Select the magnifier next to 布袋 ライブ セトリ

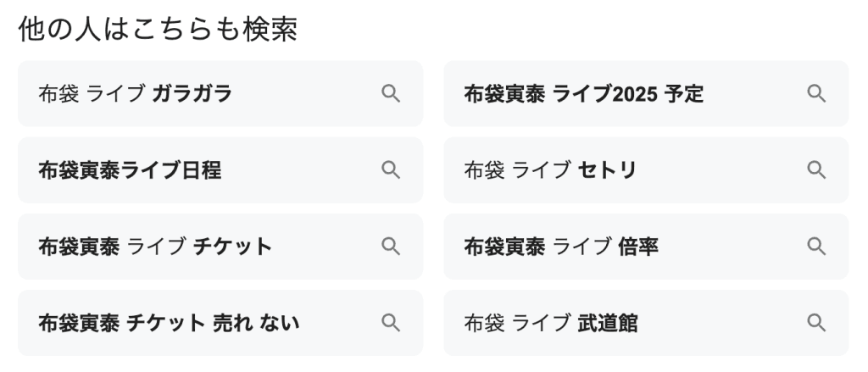click(815, 170)
